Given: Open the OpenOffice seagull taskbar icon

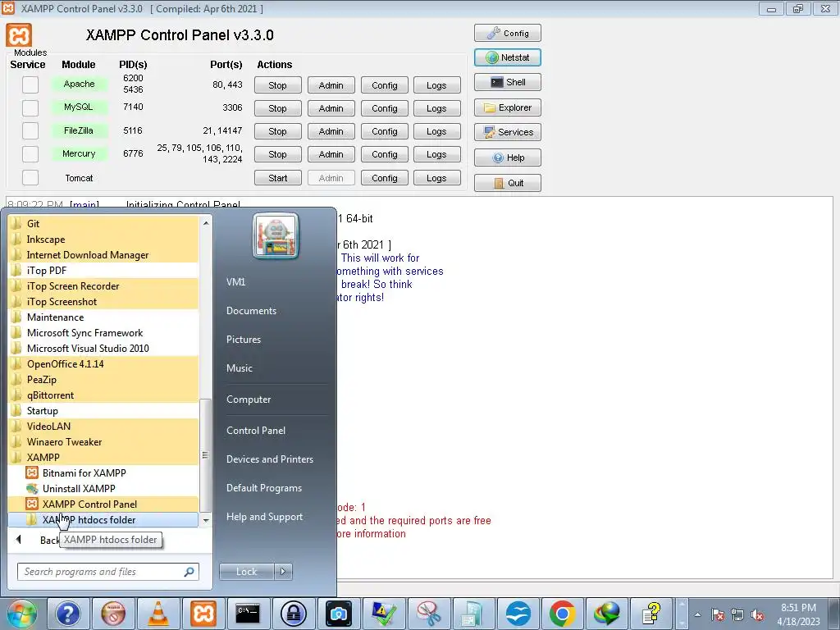Looking at the screenshot, I should pos(518,614).
